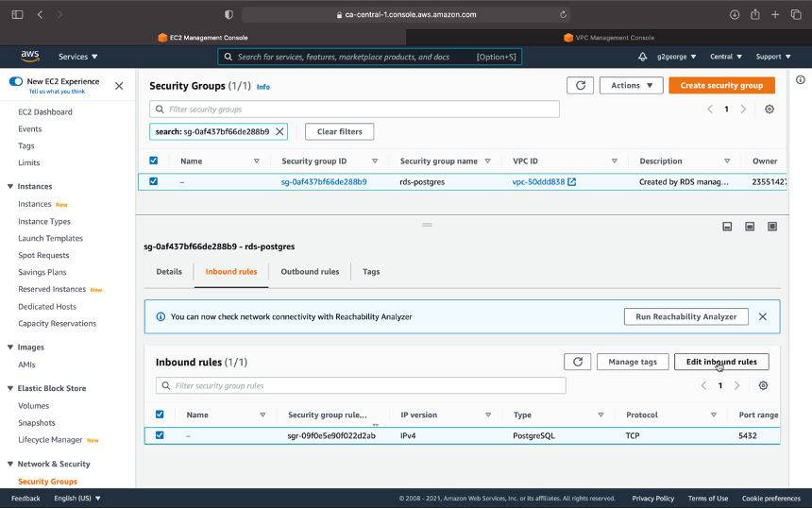The width and height of the screenshot is (812, 509).
Task: Go to next Security Groups page
Action: 743,110
